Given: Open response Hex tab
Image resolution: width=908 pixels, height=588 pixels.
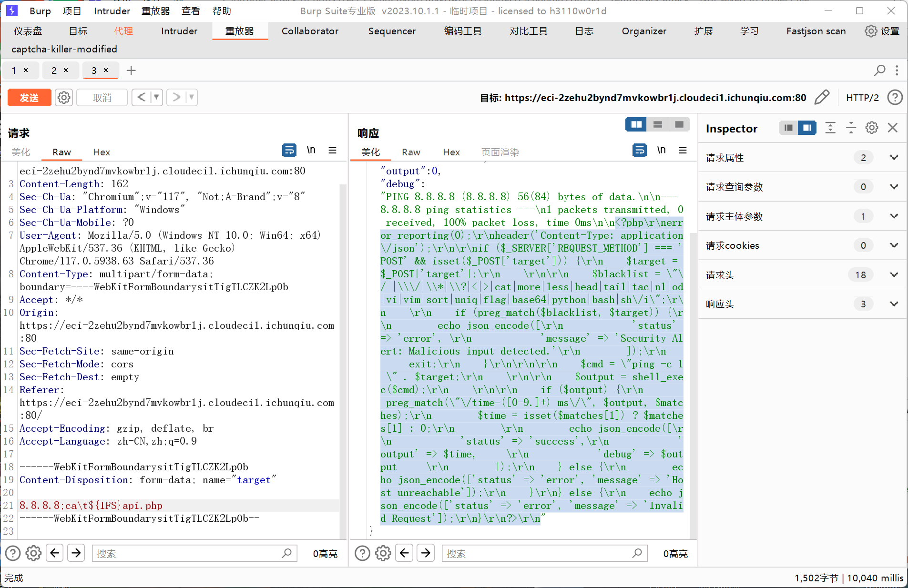Looking at the screenshot, I should coord(451,152).
